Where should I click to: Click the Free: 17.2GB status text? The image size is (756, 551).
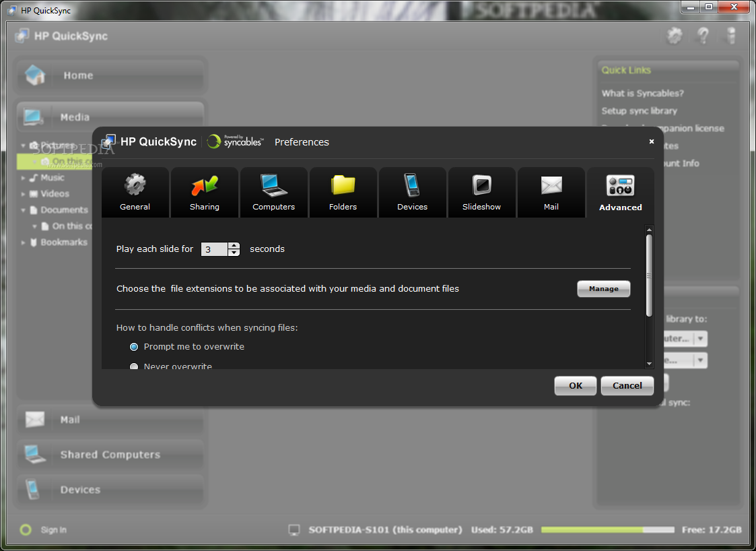(712, 529)
